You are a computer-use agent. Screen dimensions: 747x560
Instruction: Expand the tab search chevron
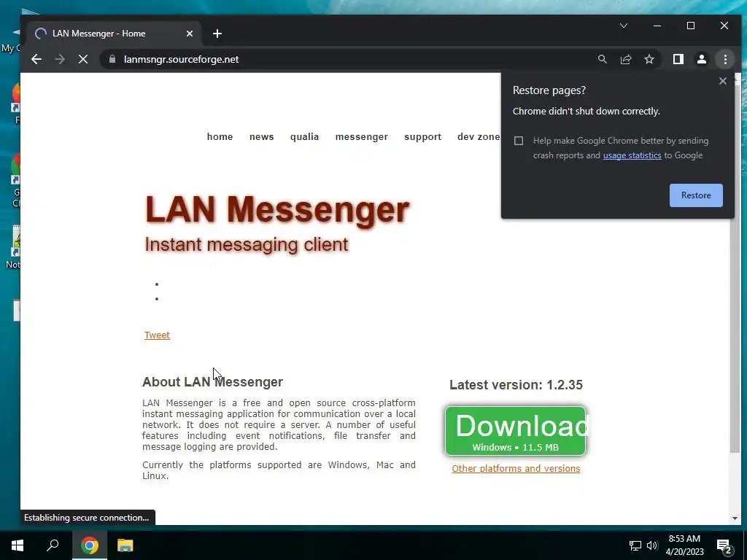pyautogui.click(x=623, y=26)
